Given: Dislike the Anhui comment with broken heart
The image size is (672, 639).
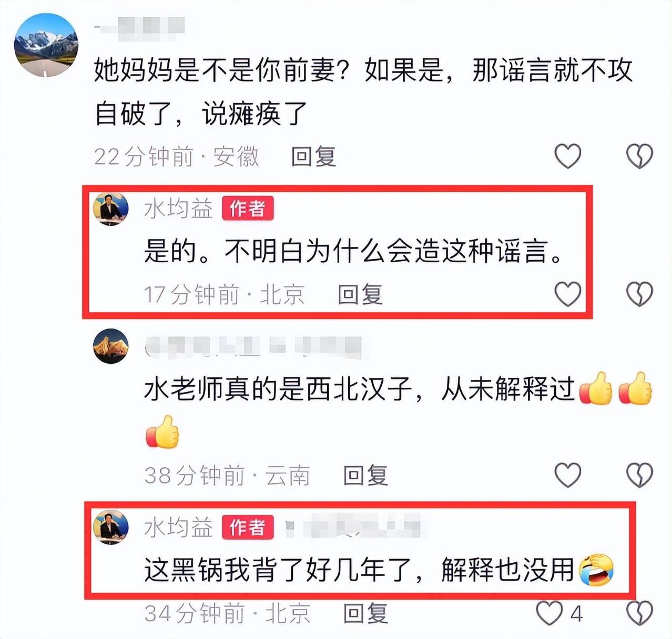Looking at the screenshot, I should (x=639, y=156).
